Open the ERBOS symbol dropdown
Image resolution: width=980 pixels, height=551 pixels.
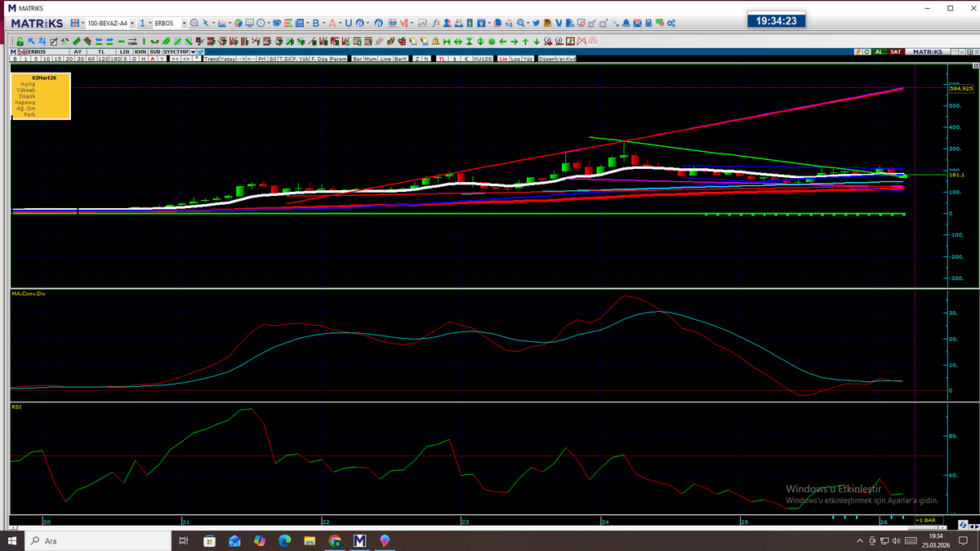185,23
